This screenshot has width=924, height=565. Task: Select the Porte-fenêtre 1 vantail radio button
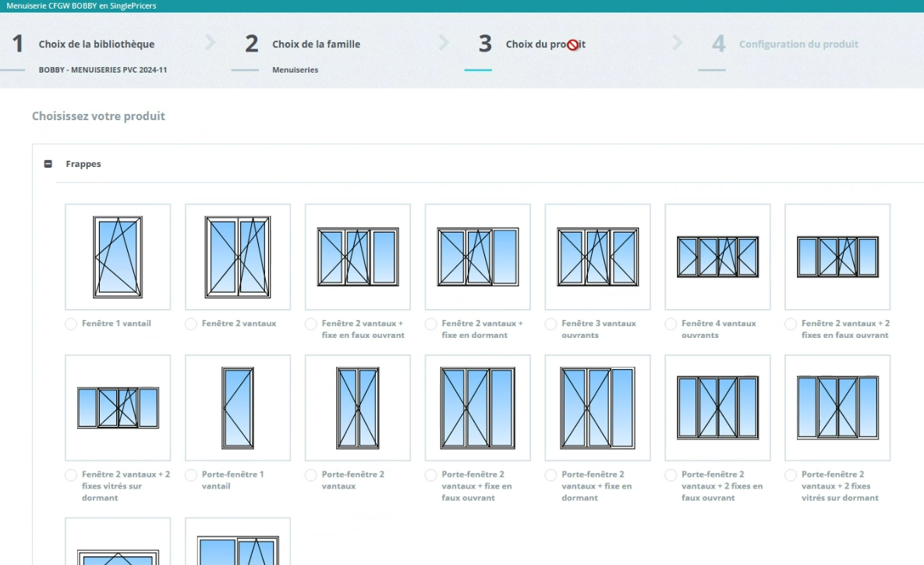tap(191, 475)
